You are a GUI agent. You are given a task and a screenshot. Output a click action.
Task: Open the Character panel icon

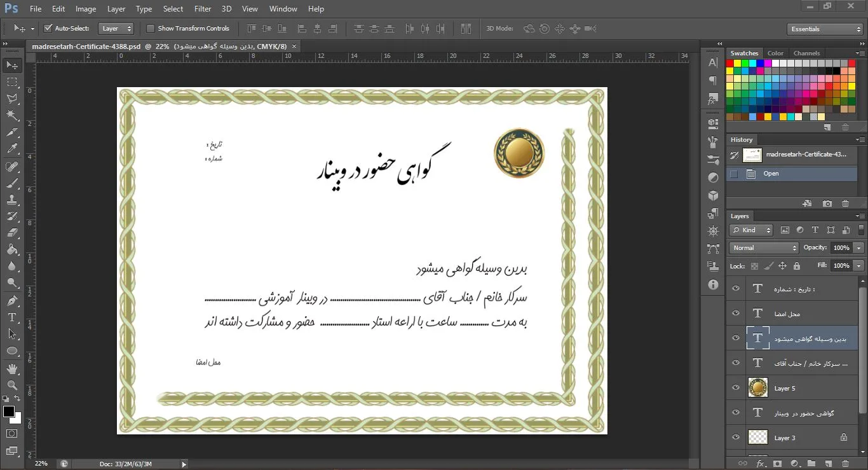click(713, 62)
